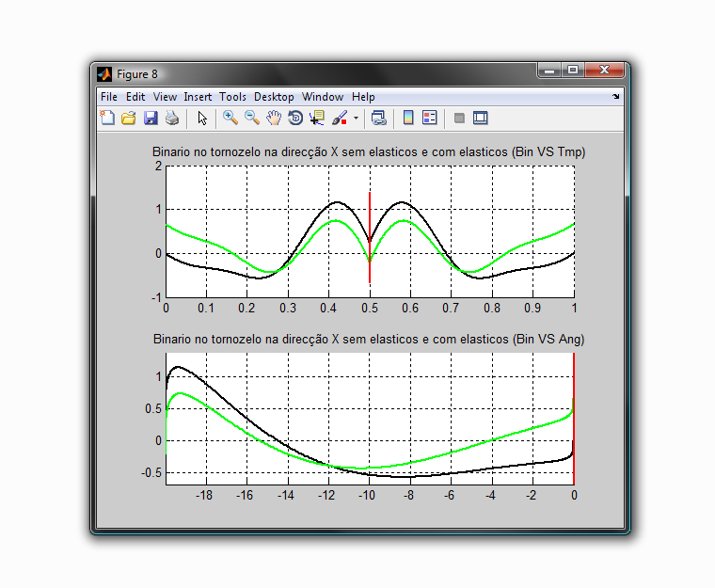Print the figure using printer icon

coord(172,119)
